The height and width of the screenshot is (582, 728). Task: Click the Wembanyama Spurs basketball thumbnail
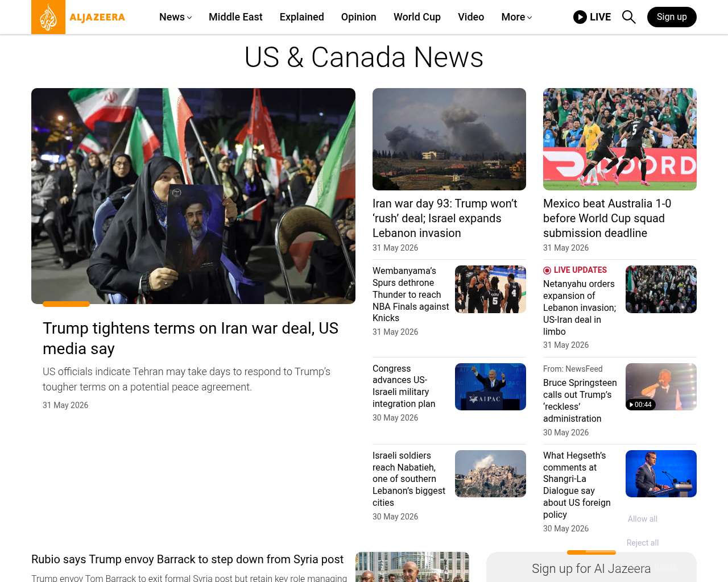pos(490,289)
